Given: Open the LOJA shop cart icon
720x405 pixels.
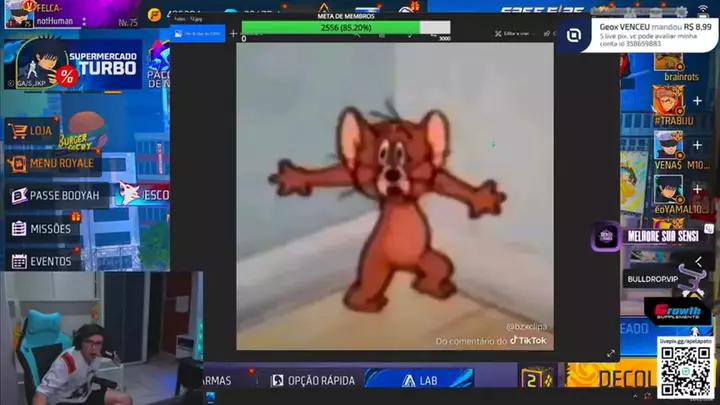Looking at the screenshot, I should 17,130.
